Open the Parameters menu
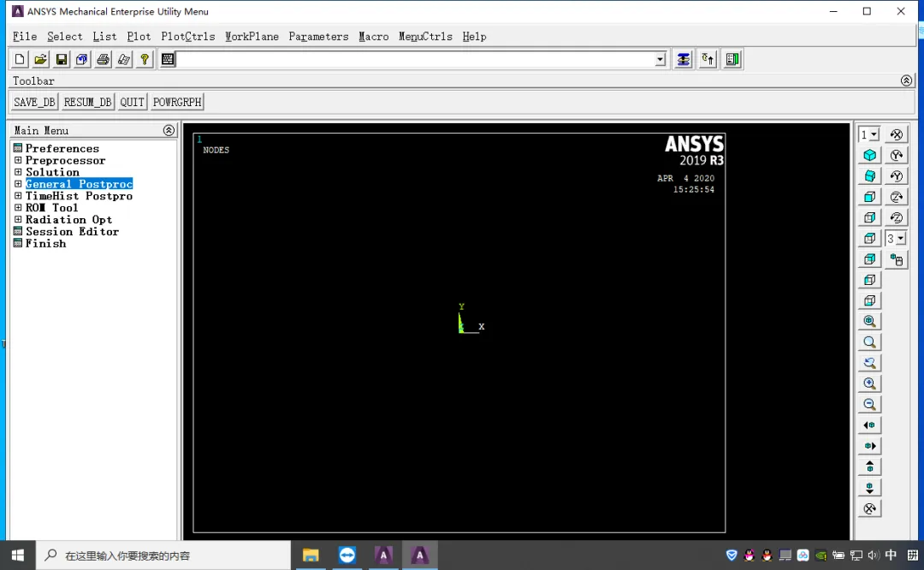Screen dimensions: 924x570 [318, 37]
